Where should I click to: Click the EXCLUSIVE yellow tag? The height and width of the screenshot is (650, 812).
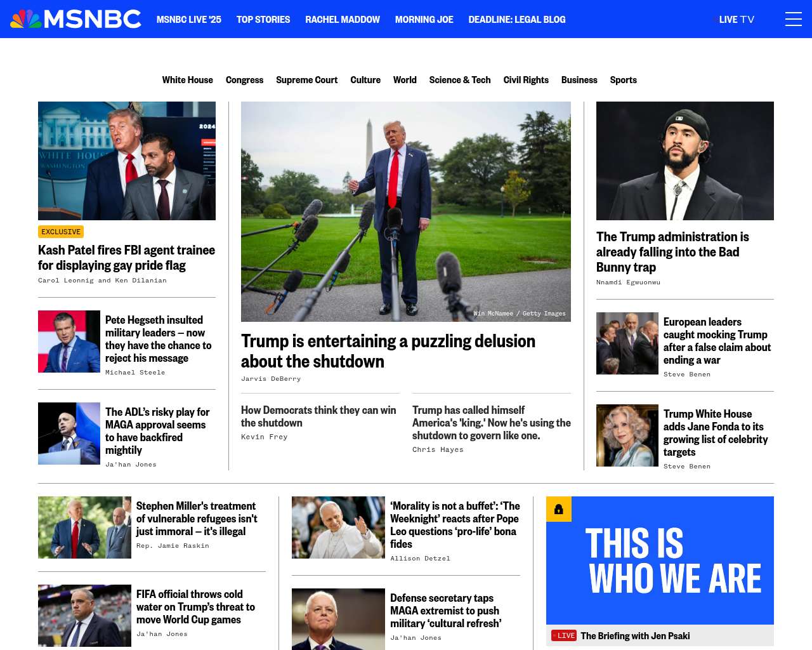point(61,232)
